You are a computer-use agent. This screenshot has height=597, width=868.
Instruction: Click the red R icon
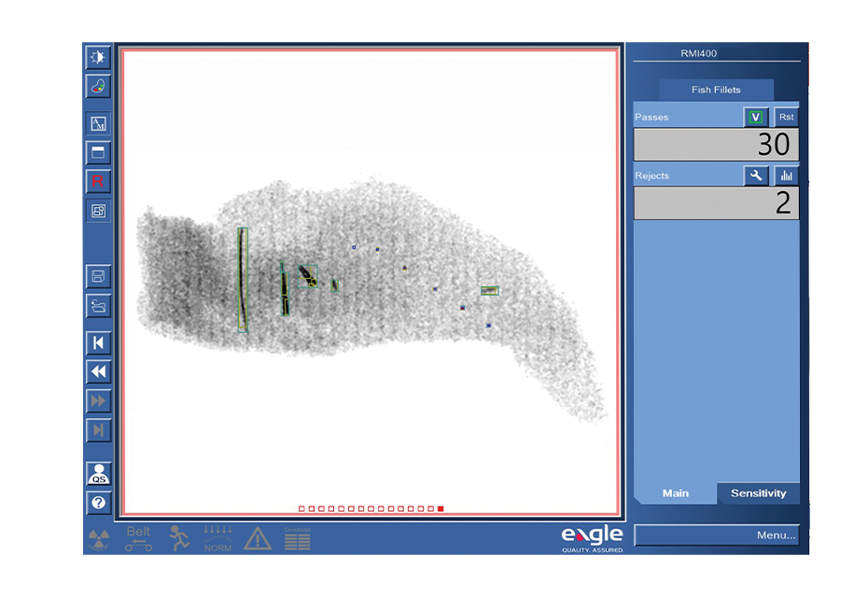pos(98,181)
